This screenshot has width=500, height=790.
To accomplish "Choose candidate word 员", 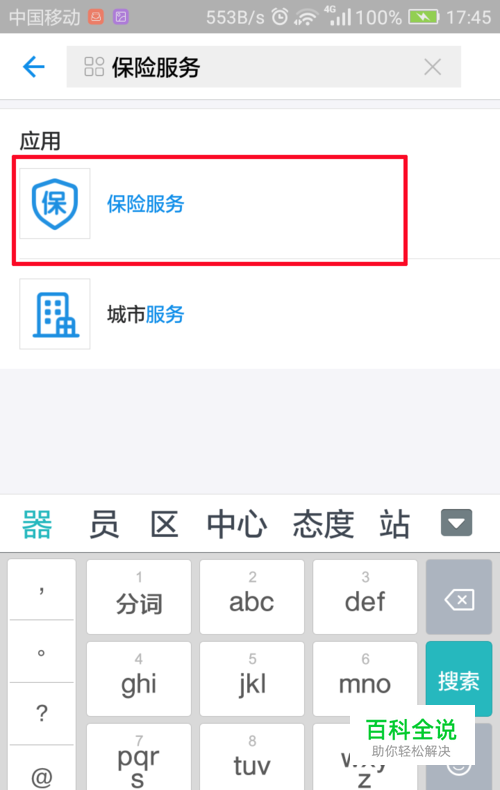I will (x=104, y=524).
